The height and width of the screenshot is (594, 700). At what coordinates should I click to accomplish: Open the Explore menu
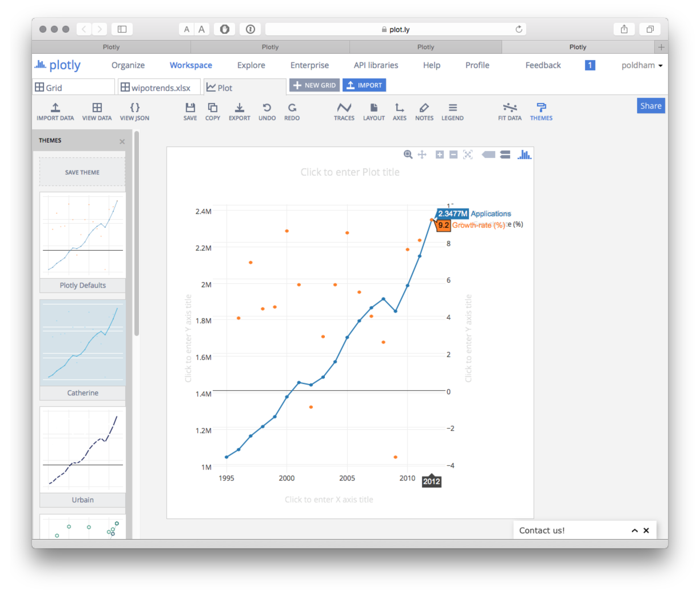pos(251,65)
